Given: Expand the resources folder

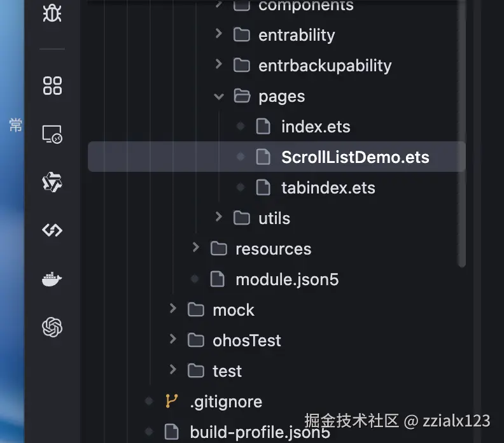Looking at the screenshot, I should [x=196, y=248].
